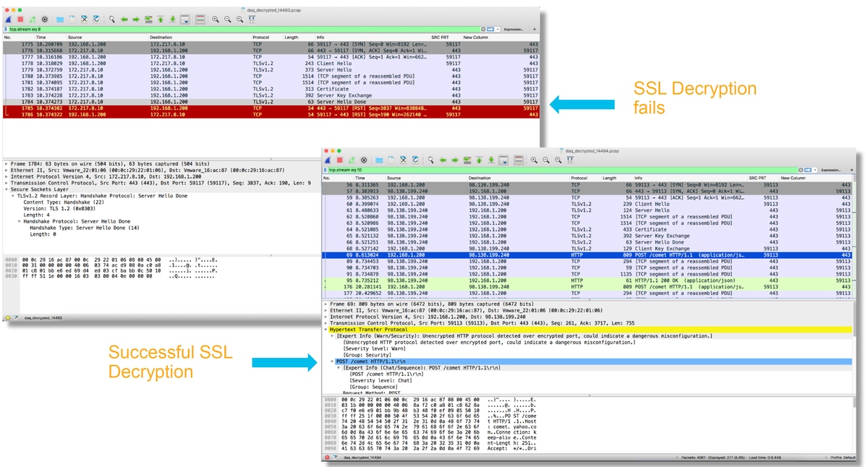The width and height of the screenshot is (868, 467).
Task: Clear the tcp.stream eq 8 filter
Action: click(x=483, y=29)
